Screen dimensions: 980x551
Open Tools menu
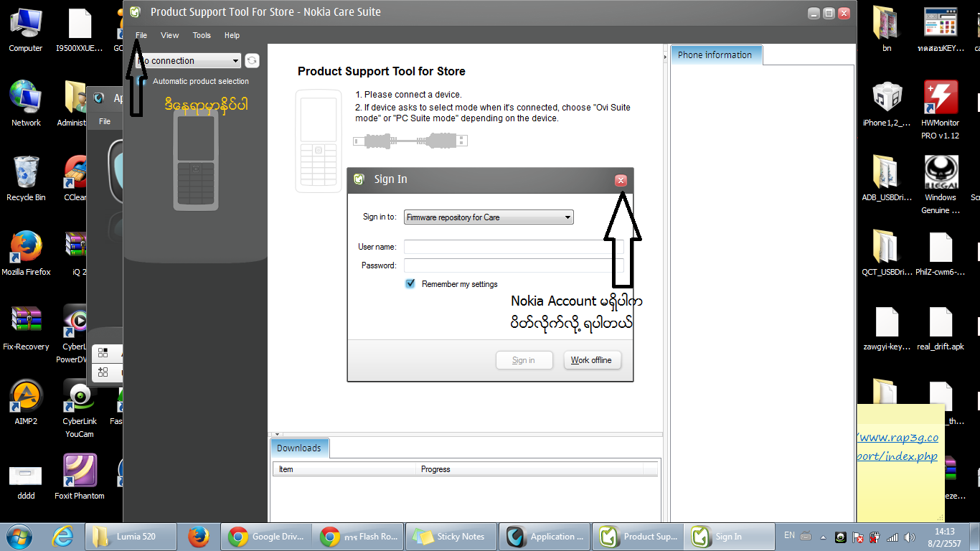(202, 35)
